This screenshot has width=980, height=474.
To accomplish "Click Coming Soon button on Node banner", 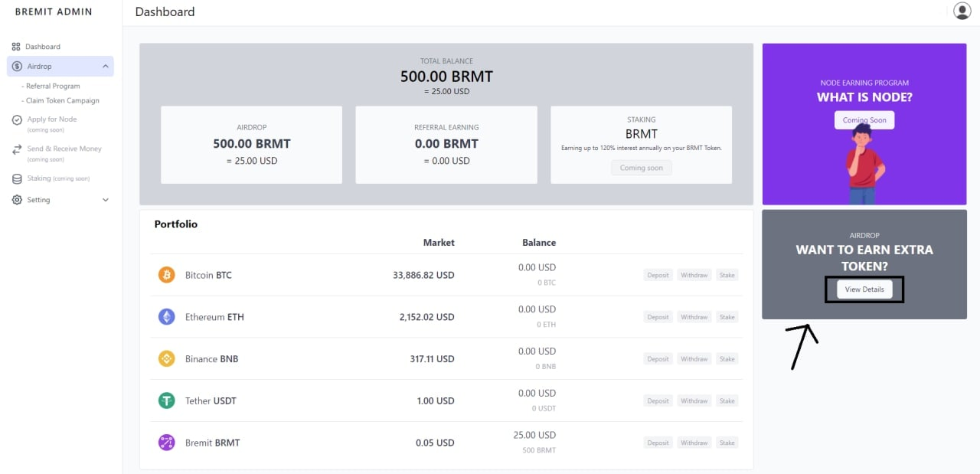I will [x=864, y=120].
